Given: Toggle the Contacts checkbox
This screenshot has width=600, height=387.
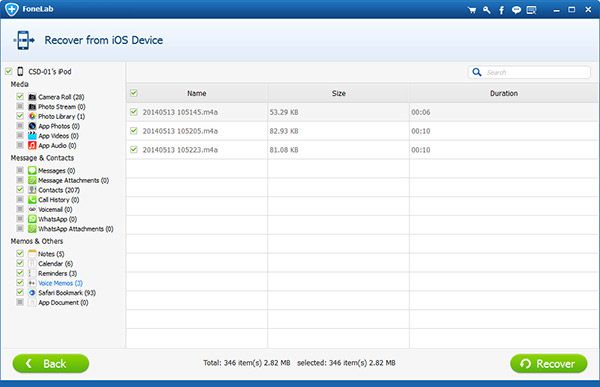Looking at the screenshot, I should [20, 189].
